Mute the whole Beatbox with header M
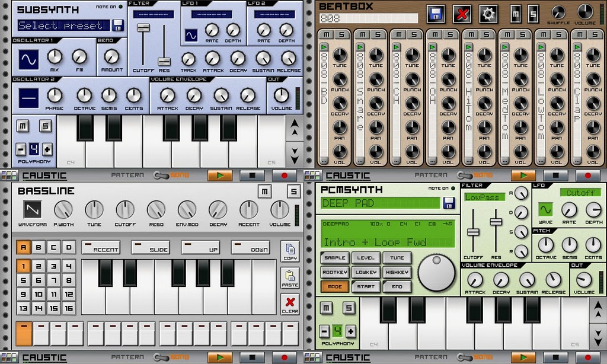The height and width of the screenshot is (364, 607). [x=516, y=14]
